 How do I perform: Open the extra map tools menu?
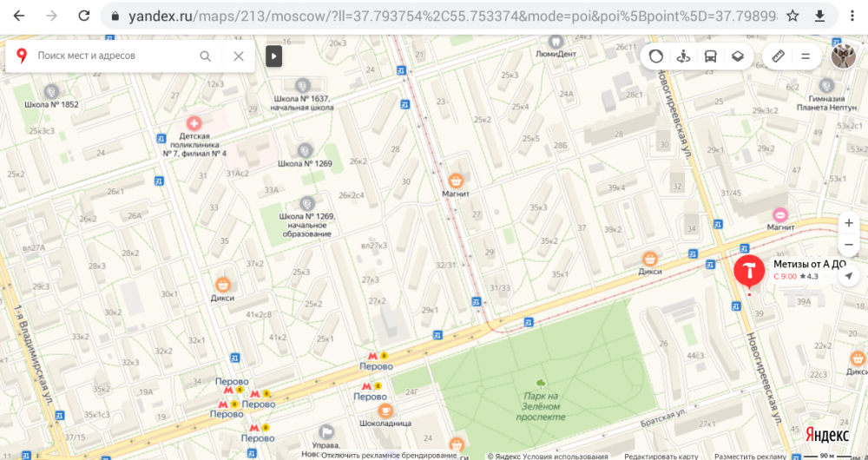[806, 56]
